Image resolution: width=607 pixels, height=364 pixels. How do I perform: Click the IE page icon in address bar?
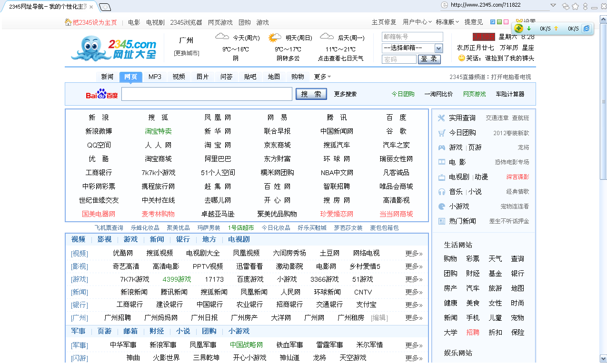[x=444, y=5]
